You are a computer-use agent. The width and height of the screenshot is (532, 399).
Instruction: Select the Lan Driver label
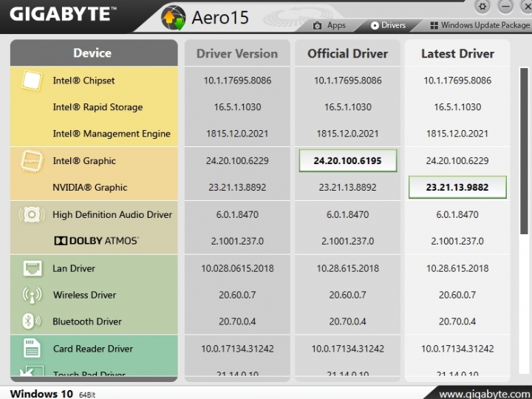pyautogui.click(x=74, y=268)
